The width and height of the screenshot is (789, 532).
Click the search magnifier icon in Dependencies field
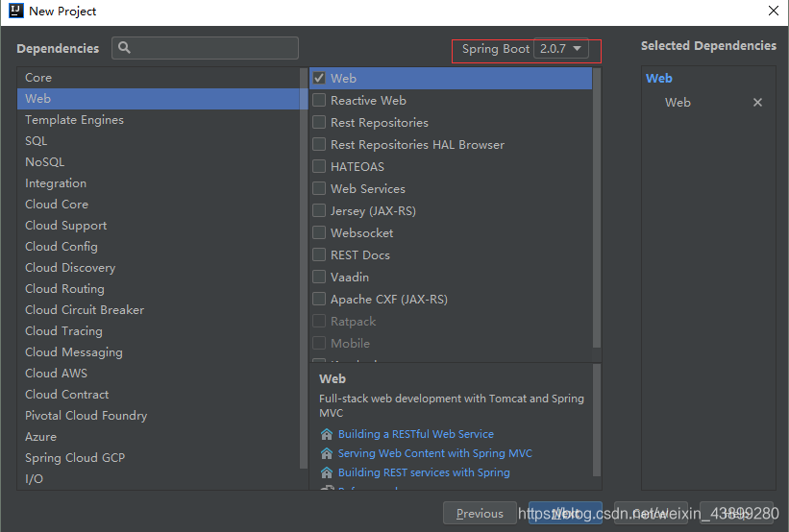(124, 48)
